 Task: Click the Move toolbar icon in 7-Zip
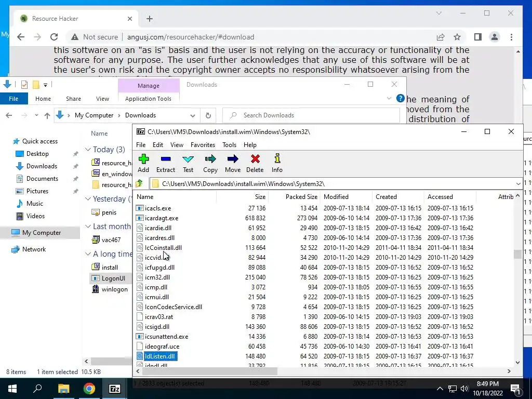[x=233, y=163]
